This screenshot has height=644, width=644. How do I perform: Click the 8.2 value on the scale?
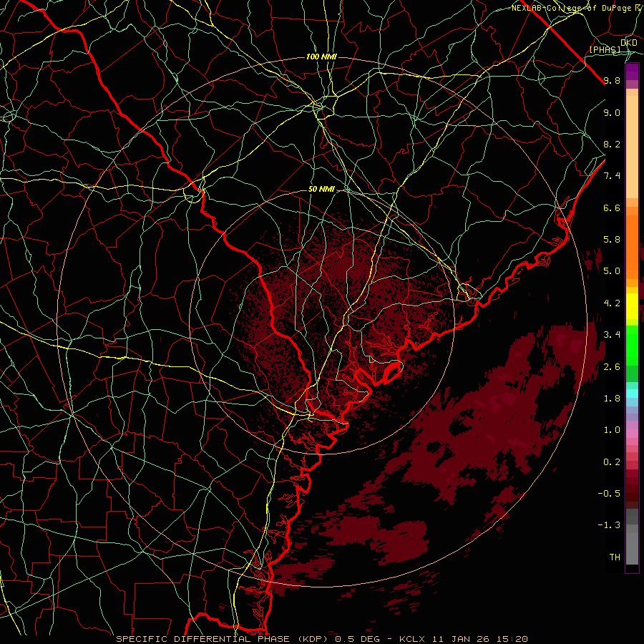coord(612,144)
